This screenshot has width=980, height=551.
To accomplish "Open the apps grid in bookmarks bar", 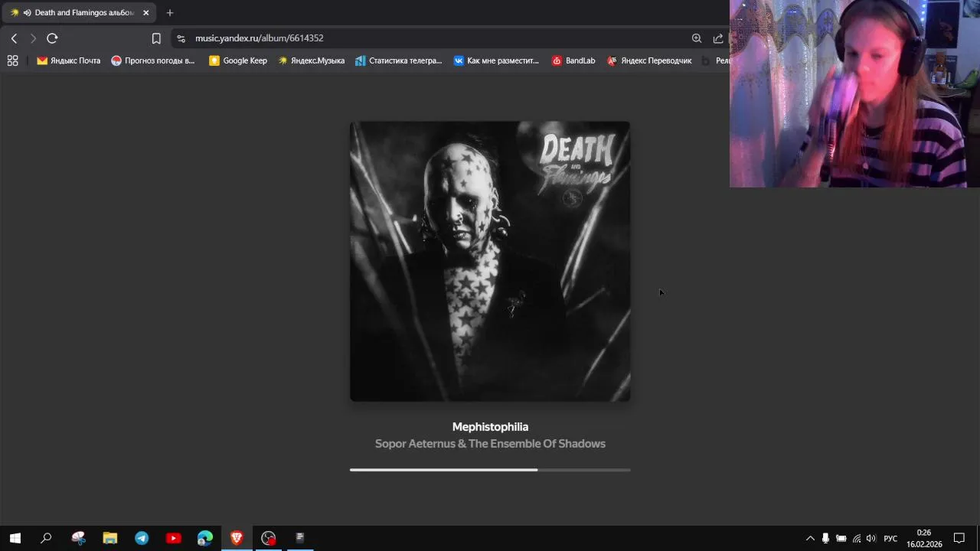I will [x=12, y=60].
